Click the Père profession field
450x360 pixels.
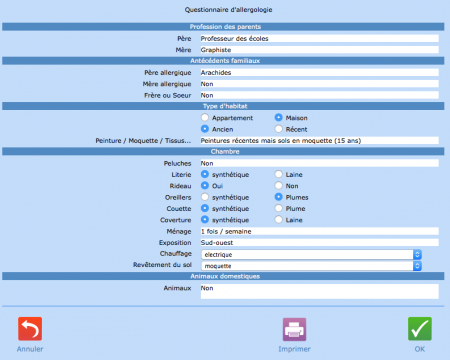click(x=319, y=39)
